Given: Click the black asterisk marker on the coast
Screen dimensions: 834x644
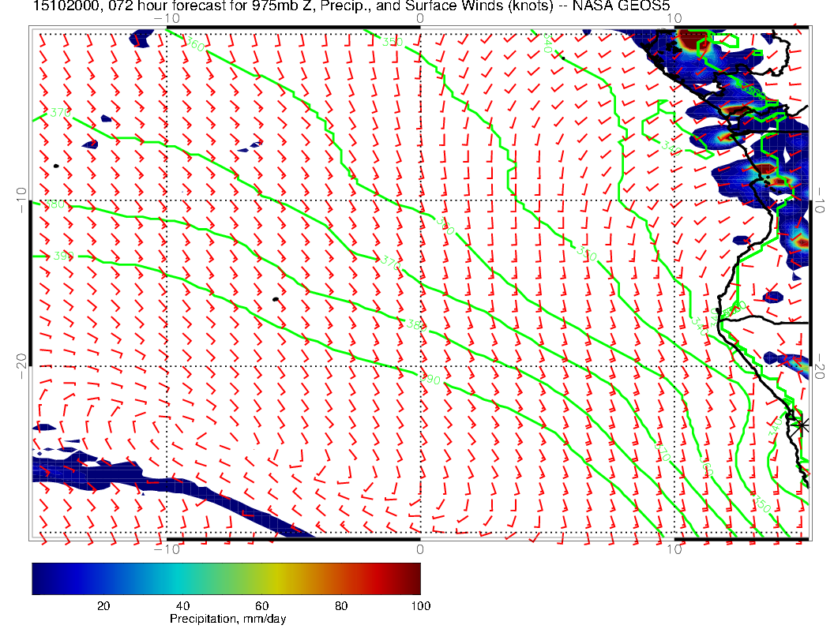Looking at the screenshot, I should coord(802,425).
